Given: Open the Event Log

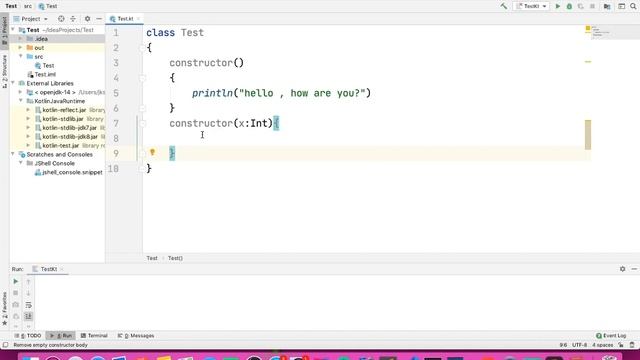Looking at the screenshot, I should (x=611, y=336).
